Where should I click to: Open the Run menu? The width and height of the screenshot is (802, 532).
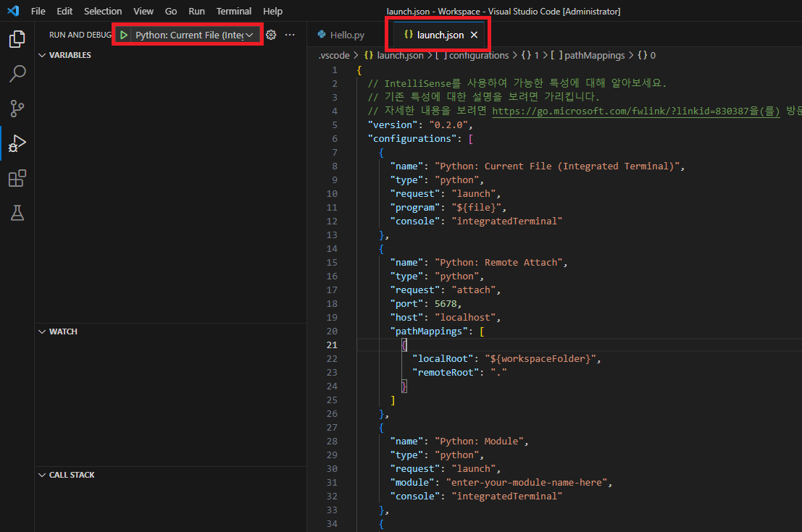[x=196, y=11]
